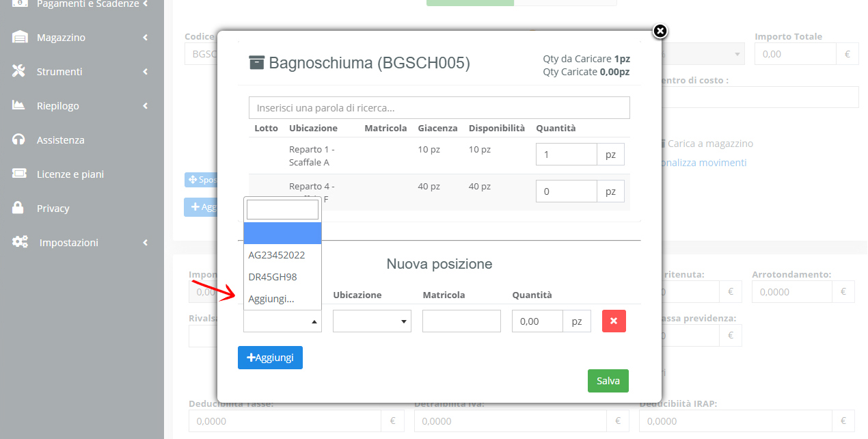868x439 pixels.
Task: Select lot AG23452022 from dropdown list
Action: 277,255
